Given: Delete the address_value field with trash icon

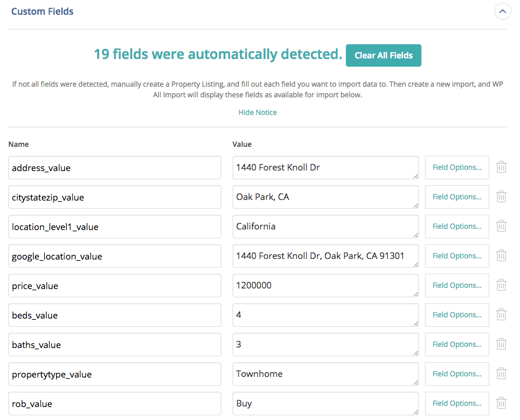Looking at the screenshot, I should (501, 167).
